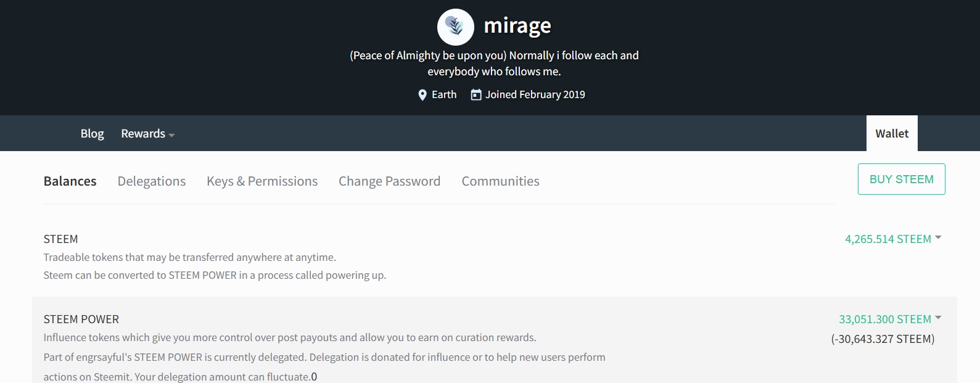This screenshot has height=383, width=980.
Task: Open the Delegations tab
Action: [152, 181]
